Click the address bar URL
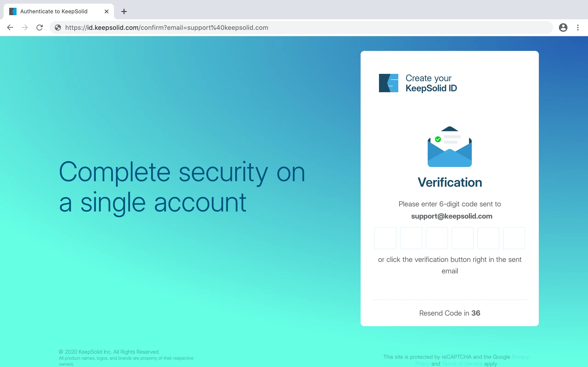Viewport: 588px width, 367px height. point(167,28)
